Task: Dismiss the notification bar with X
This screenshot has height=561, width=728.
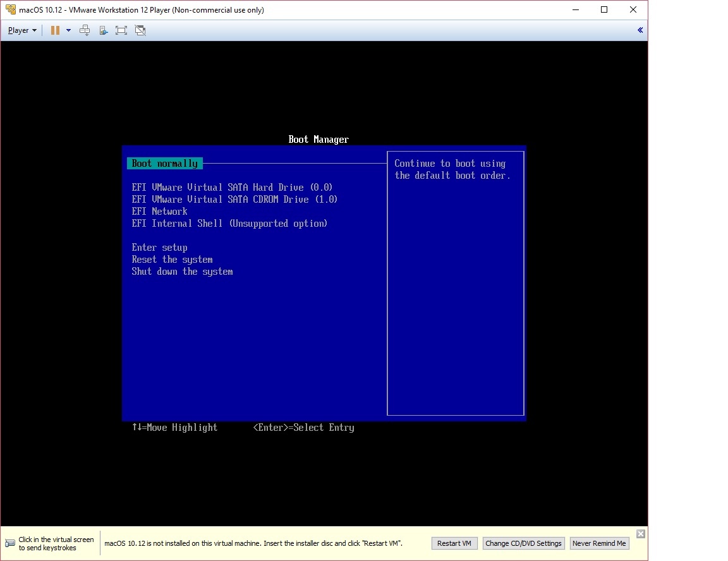Action: pos(641,534)
